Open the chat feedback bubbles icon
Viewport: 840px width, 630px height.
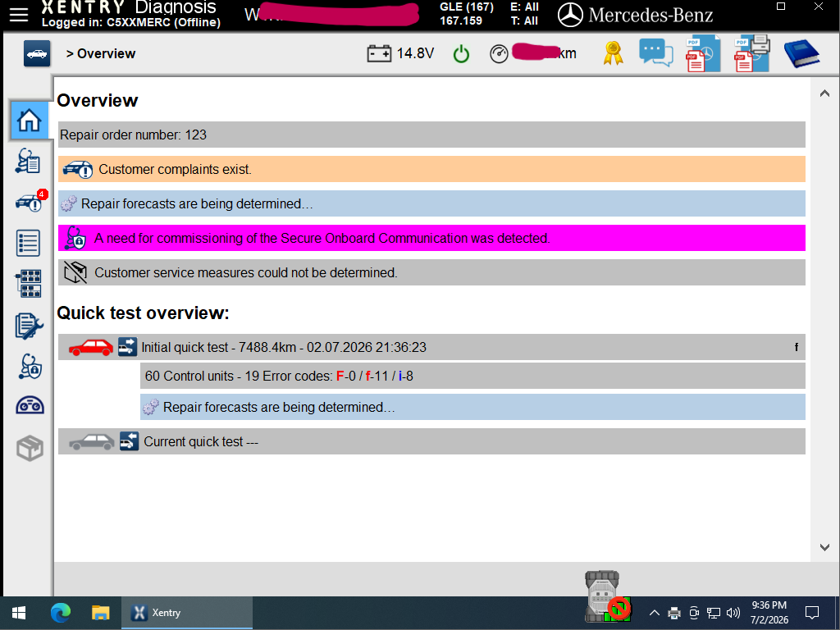pyautogui.click(x=655, y=53)
